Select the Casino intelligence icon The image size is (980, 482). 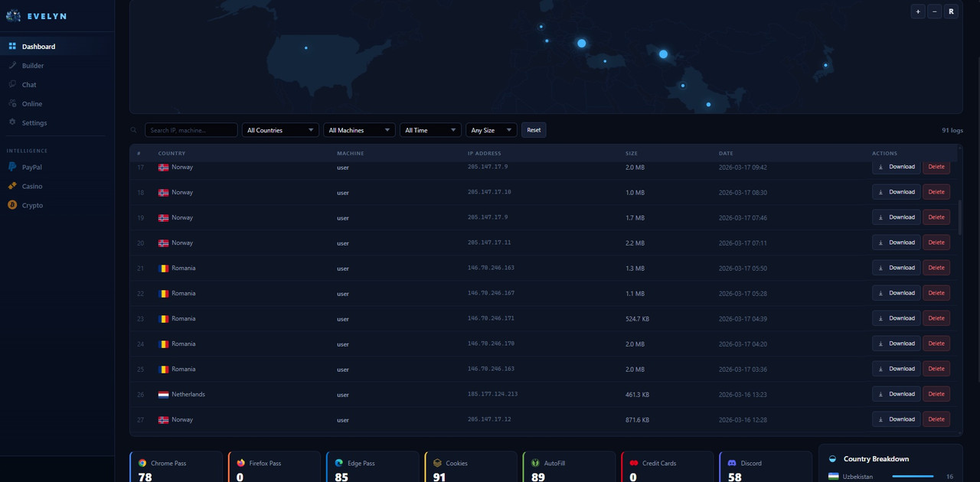pos(12,186)
